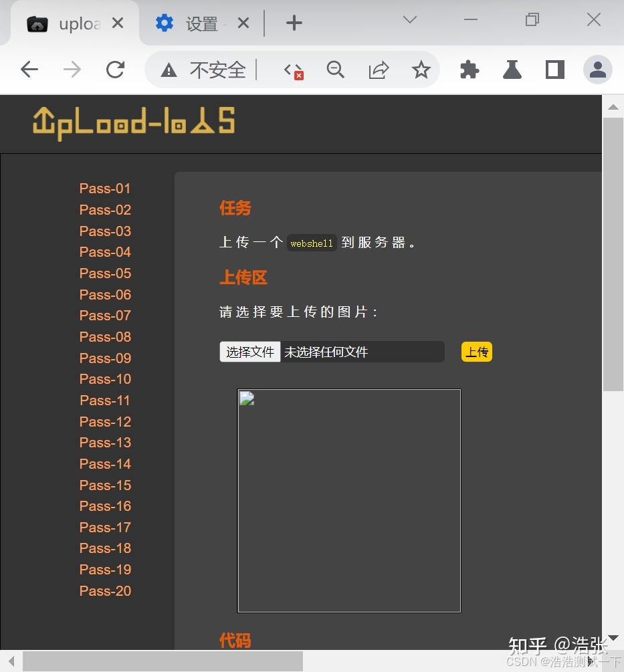Open the Chrome Labs flask icon
624x672 pixels.
[512, 70]
